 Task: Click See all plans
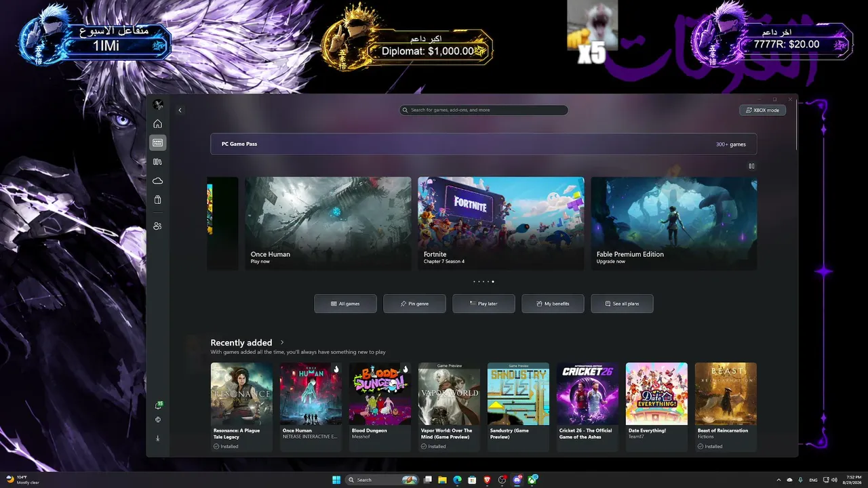[622, 304]
